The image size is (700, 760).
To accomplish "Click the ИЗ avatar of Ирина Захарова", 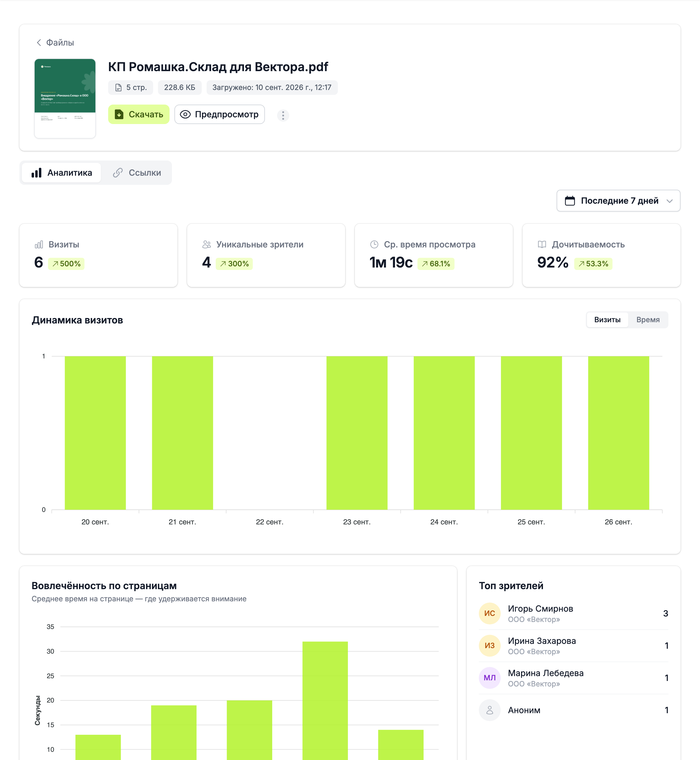I will 490,645.
